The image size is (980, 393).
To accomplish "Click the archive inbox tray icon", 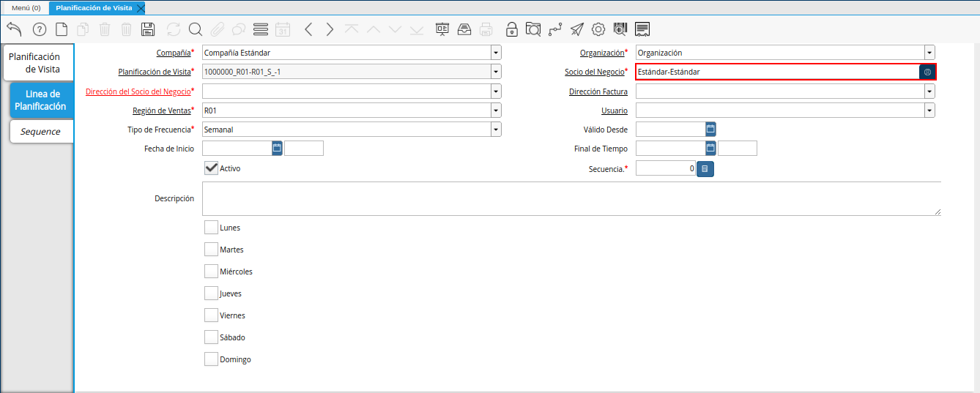I will point(464,29).
